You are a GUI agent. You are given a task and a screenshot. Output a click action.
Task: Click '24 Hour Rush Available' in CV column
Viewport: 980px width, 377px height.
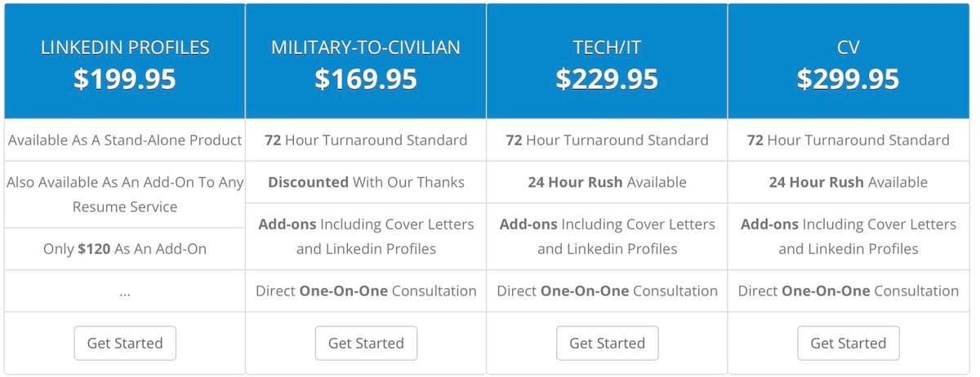[848, 182]
